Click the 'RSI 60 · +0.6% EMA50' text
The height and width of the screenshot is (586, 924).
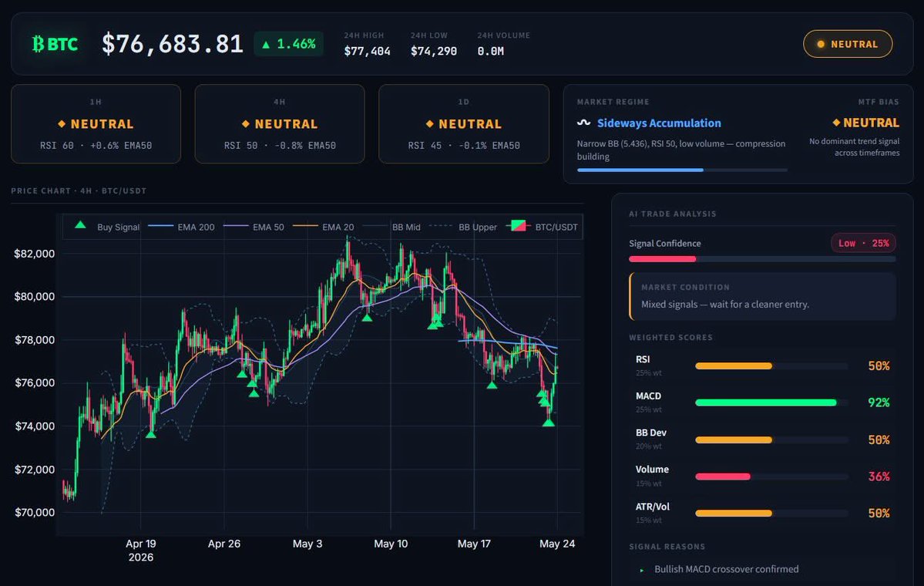[96, 146]
